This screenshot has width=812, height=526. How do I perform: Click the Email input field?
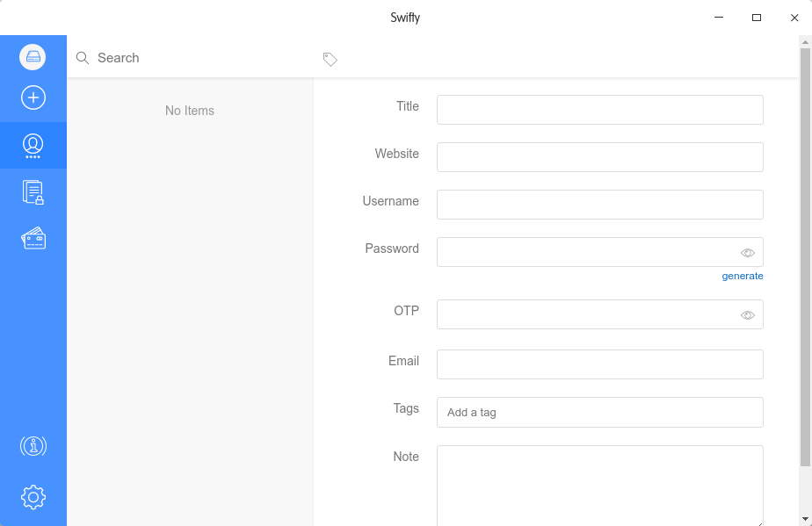599,364
